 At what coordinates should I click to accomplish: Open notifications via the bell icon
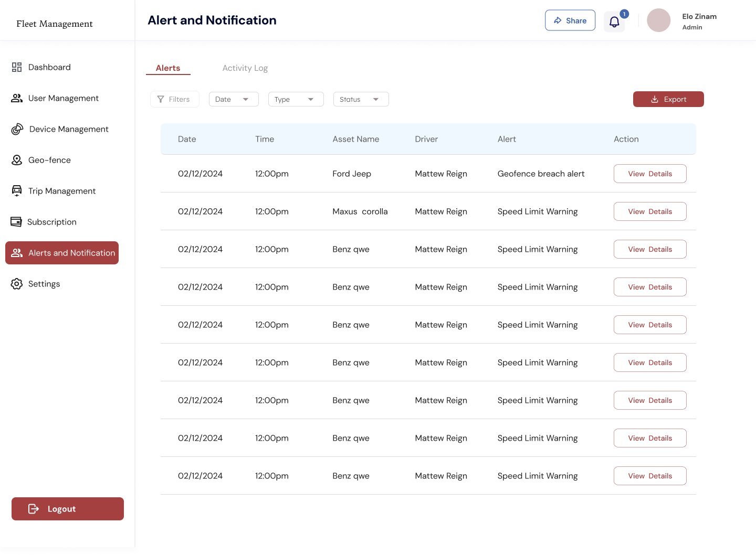[x=614, y=22]
